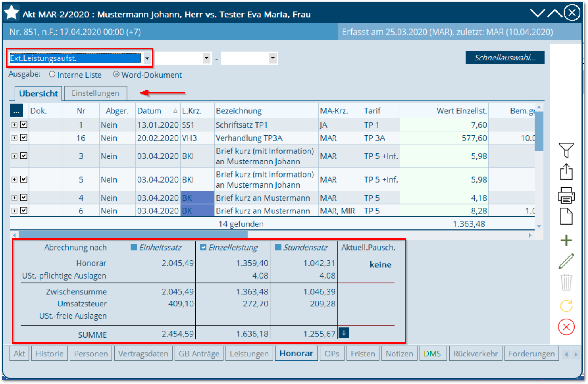588x384 pixels.
Task: Expand row Nr 6 Brief kurz an Mustermann
Action: (x=14, y=211)
